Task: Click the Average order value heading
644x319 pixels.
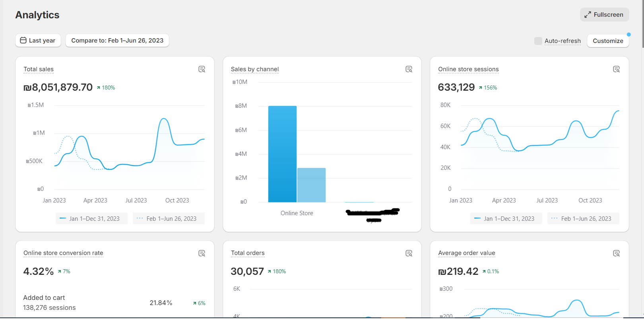Action: click(467, 253)
